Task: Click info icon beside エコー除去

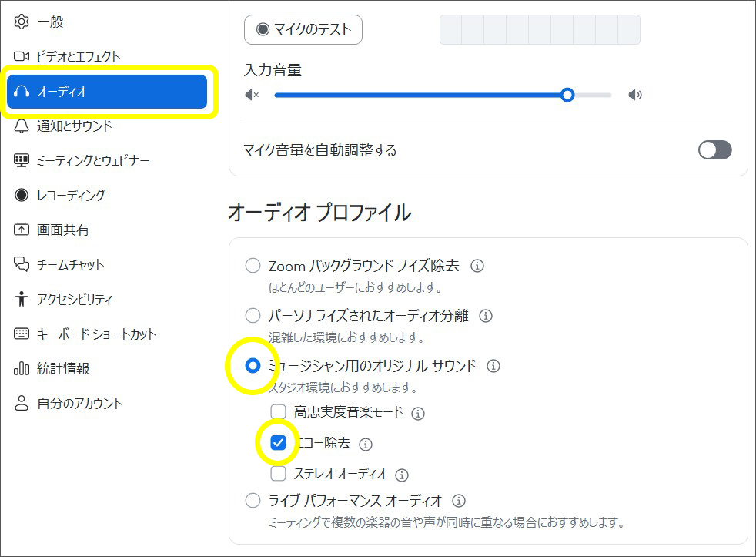Action: pyautogui.click(x=366, y=444)
